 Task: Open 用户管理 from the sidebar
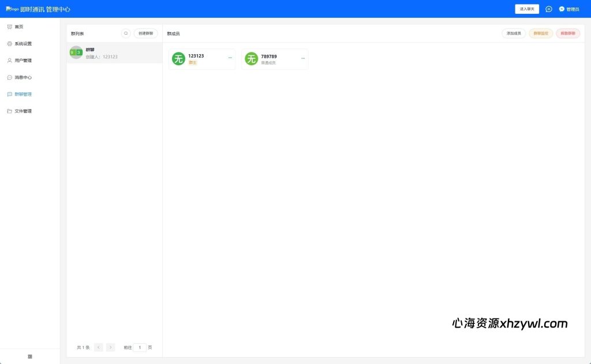click(23, 61)
